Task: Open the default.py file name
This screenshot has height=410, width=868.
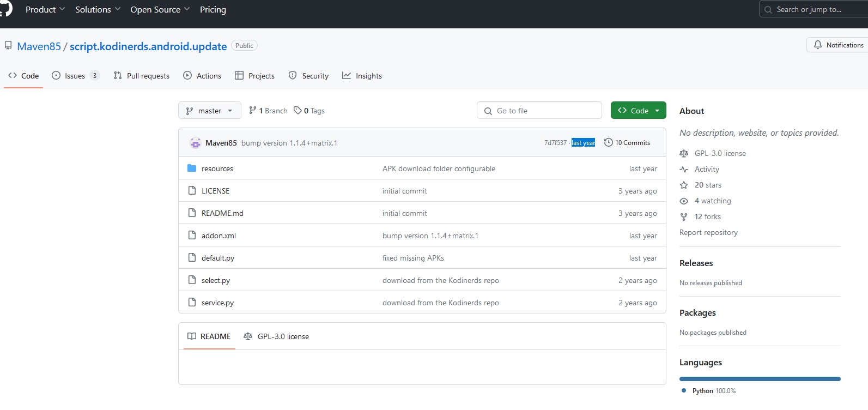Action: point(218,258)
